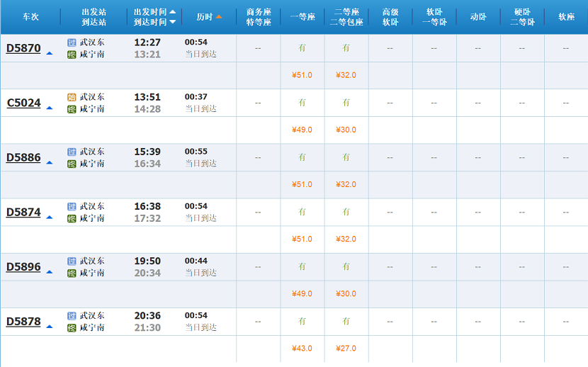The image size is (588, 367).
Task: Sort by 到达时间 arrival time descending
Action: pos(172,22)
